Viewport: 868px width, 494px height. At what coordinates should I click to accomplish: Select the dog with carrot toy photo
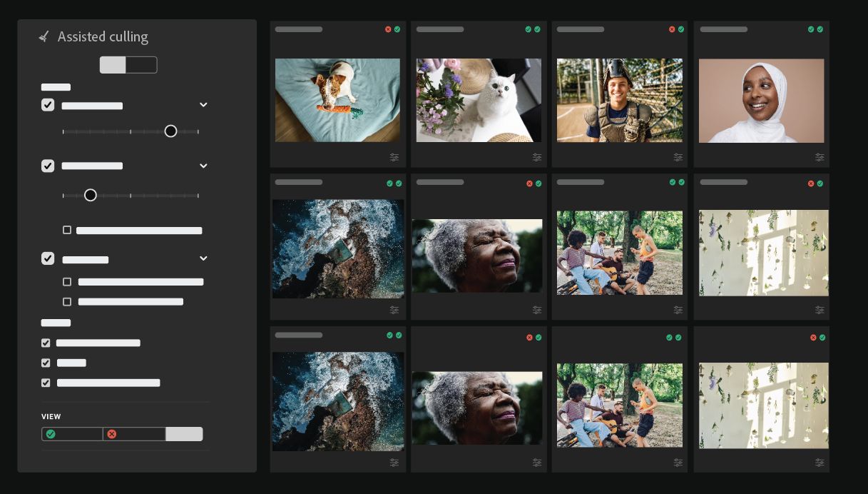click(337, 100)
